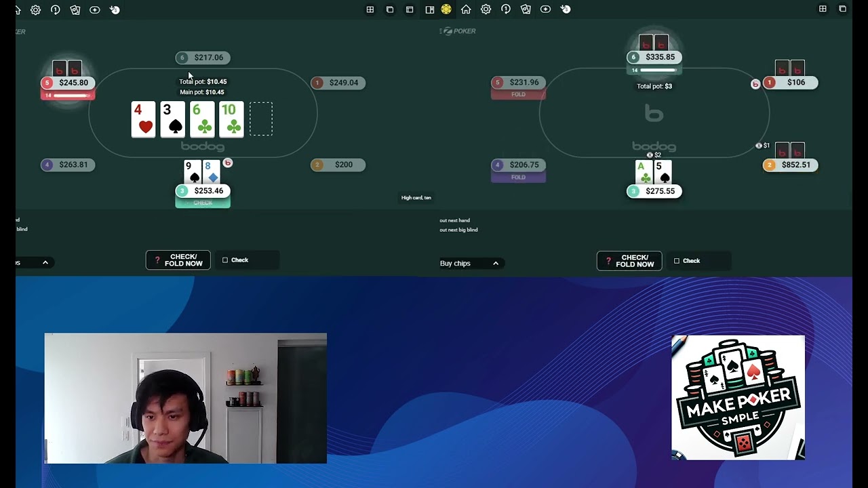Select seat 6 with $335.85 stack
Viewport: 868px width, 488px height.
(654, 57)
